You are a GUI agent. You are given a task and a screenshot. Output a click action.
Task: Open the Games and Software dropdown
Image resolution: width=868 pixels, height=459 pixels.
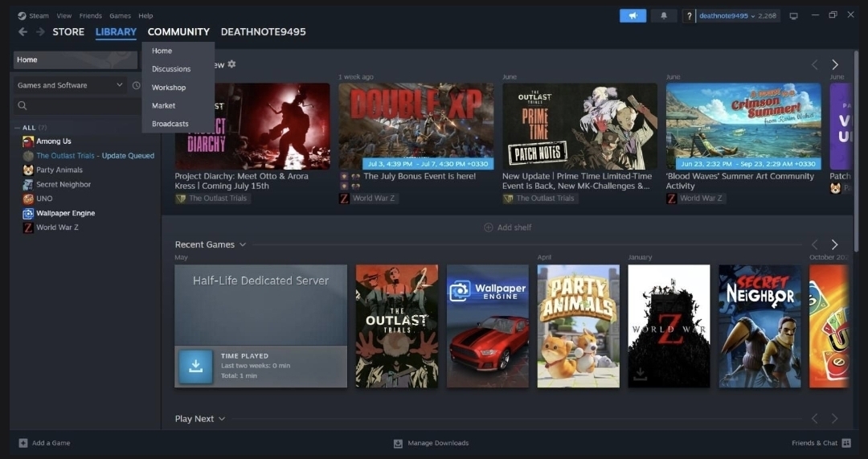(70, 85)
